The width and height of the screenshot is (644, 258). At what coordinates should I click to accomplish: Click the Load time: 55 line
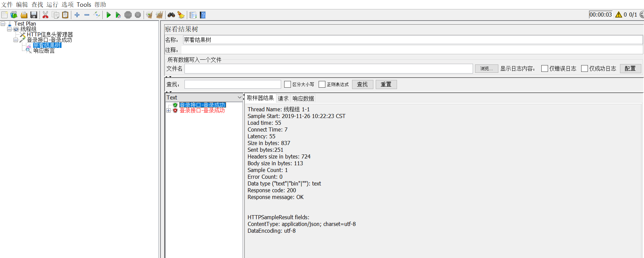click(264, 123)
